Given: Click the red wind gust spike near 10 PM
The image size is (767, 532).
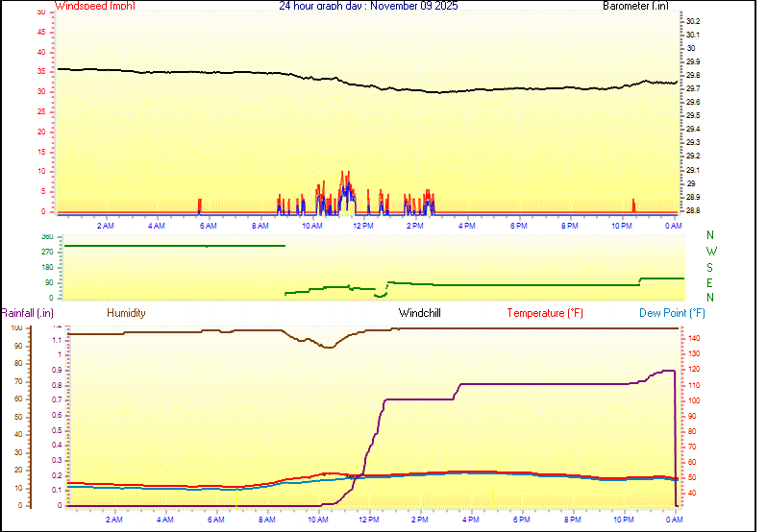Looking at the screenshot, I should click(633, 205).
